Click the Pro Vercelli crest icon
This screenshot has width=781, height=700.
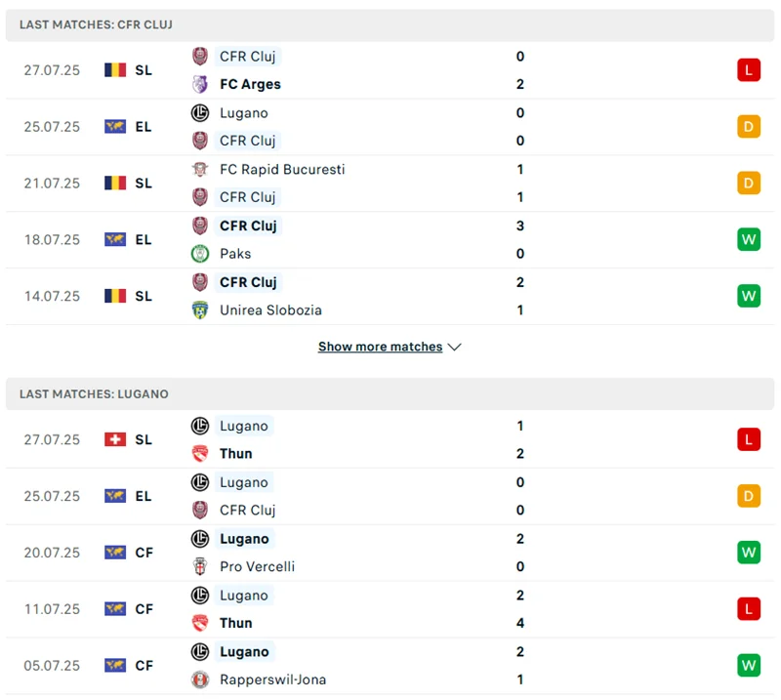pyautogui.click(x=200, y=566)
